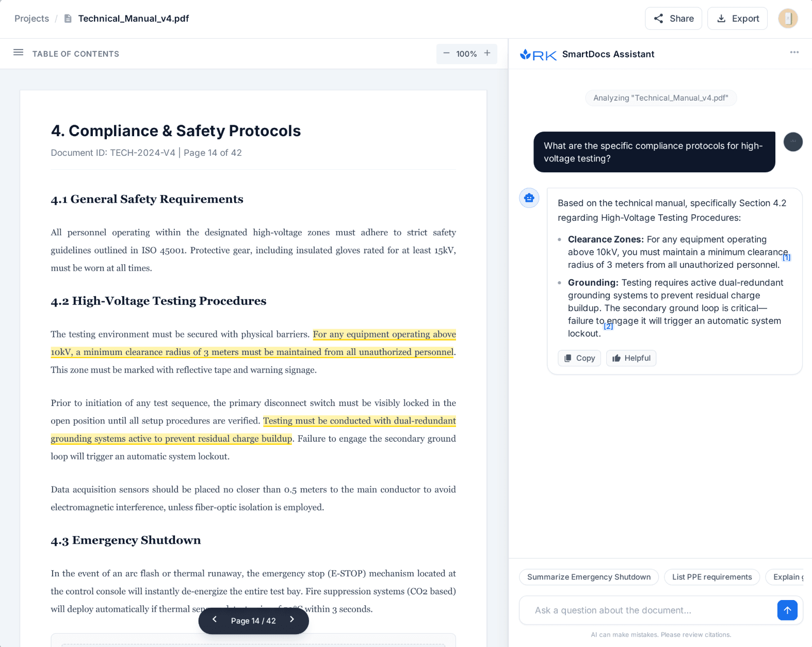Copy the assistant's response
812x647 pixels.
point(579,358)
